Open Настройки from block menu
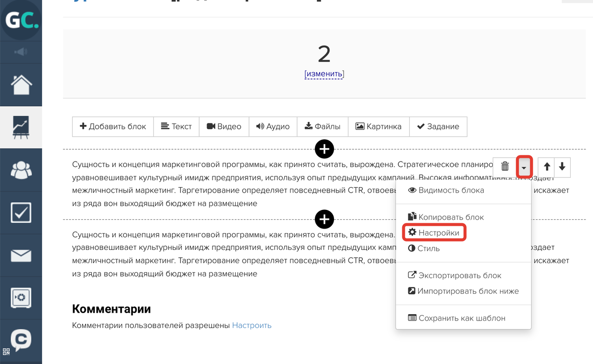This screenshot has height=364, width=593. pos(434,233)
